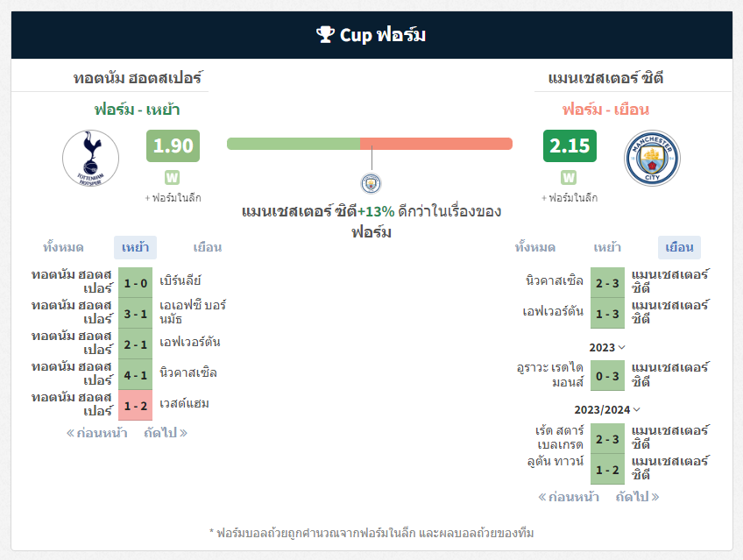743x560 pixels.
Task: Click Tottenham's 1.90 form rating box
Action: coord(173,146)
